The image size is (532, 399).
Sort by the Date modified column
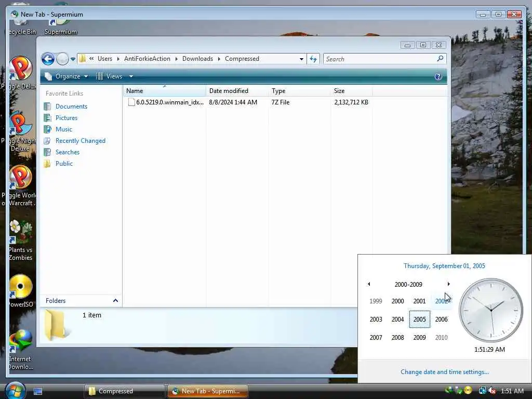point(237,91)
